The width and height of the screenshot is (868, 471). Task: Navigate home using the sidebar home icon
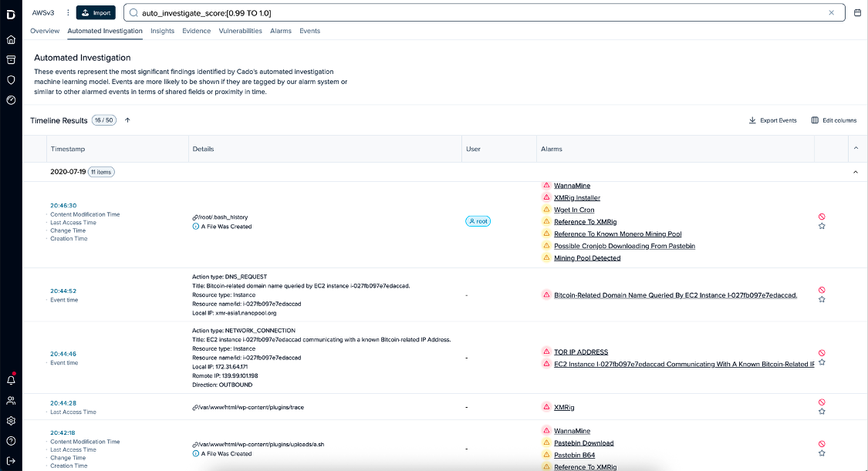pyautogui.click(x=11, y=39)
